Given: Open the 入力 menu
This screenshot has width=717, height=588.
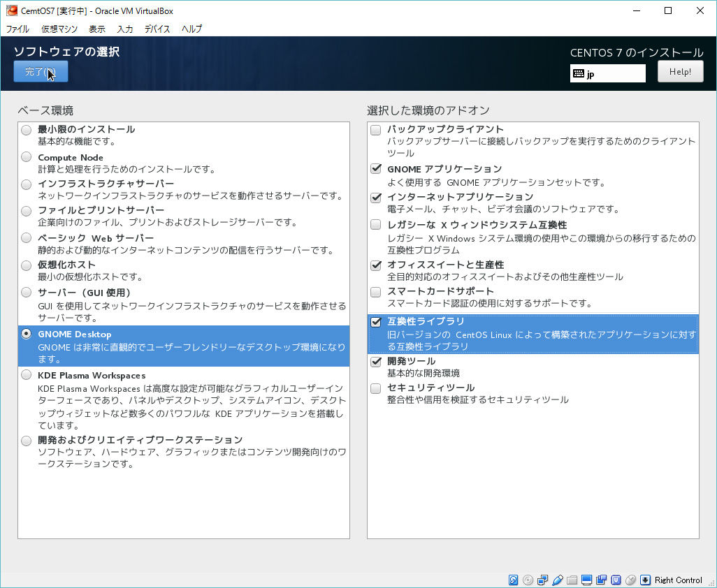Looking at the screenshot, I should (x=125, y=29).
